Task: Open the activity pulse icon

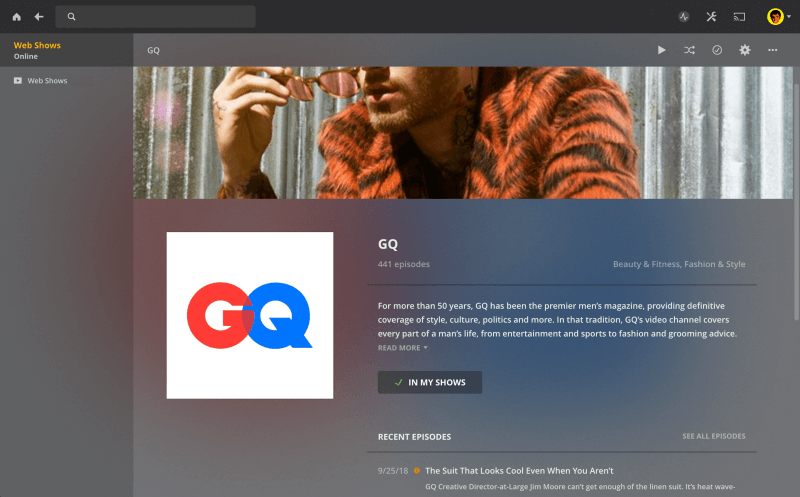Action: pos(684,17)
